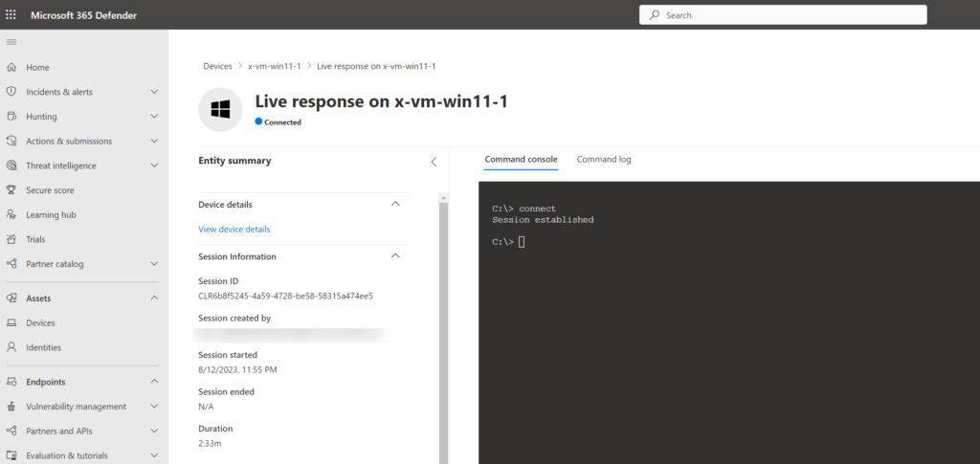Viewport: 980px width, 464px height.
Task: Open the app launcher waffle icon
Action: [x=11, y=15]
